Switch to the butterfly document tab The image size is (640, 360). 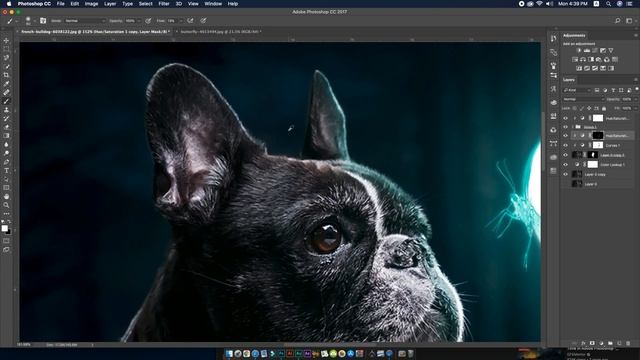point(220,31)
